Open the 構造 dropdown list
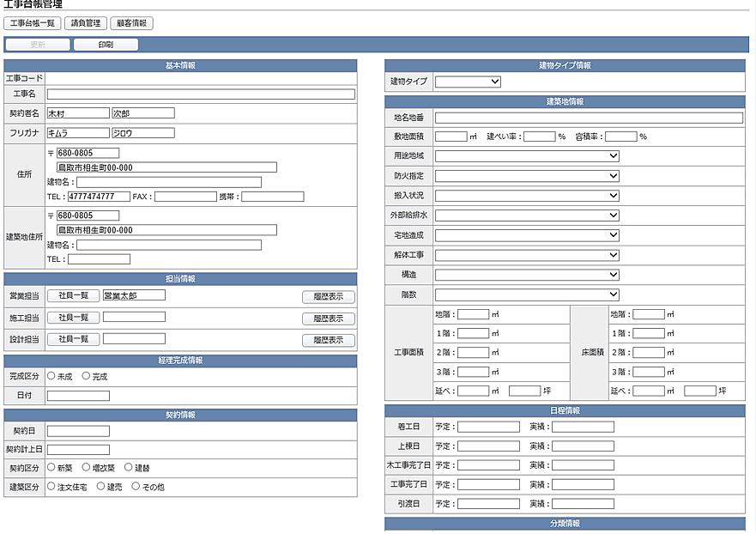The image size is (756, 534). click(527, 275)
